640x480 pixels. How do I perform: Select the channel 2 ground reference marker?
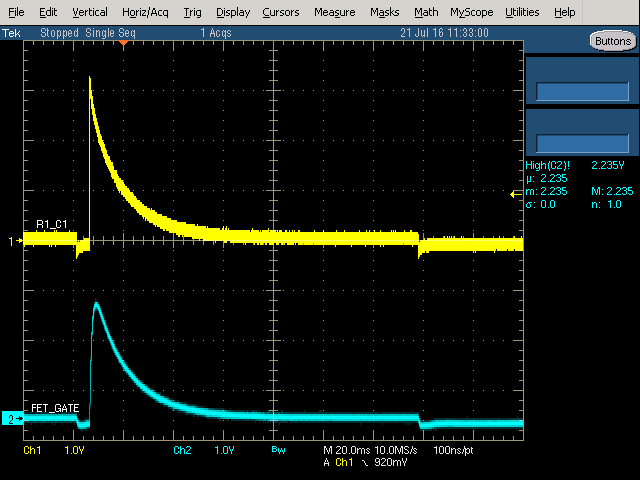click(x=12, y=419)
